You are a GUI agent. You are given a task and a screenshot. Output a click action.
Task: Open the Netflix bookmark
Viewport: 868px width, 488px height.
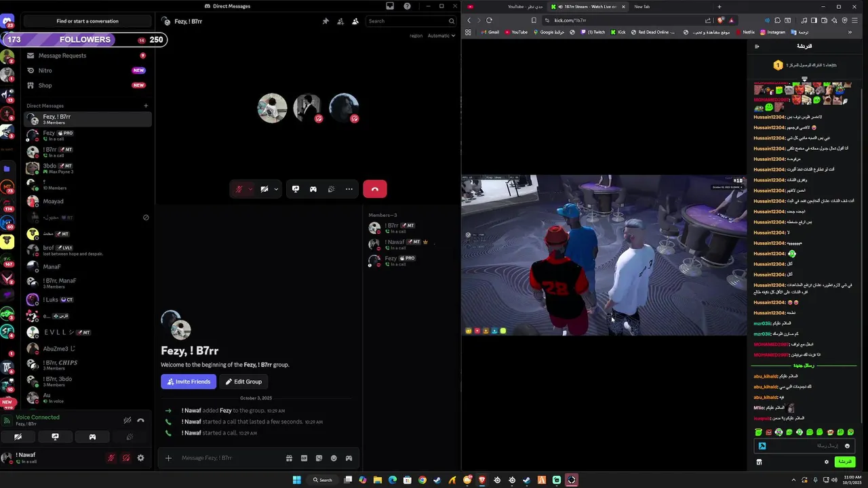pos(745,32)
